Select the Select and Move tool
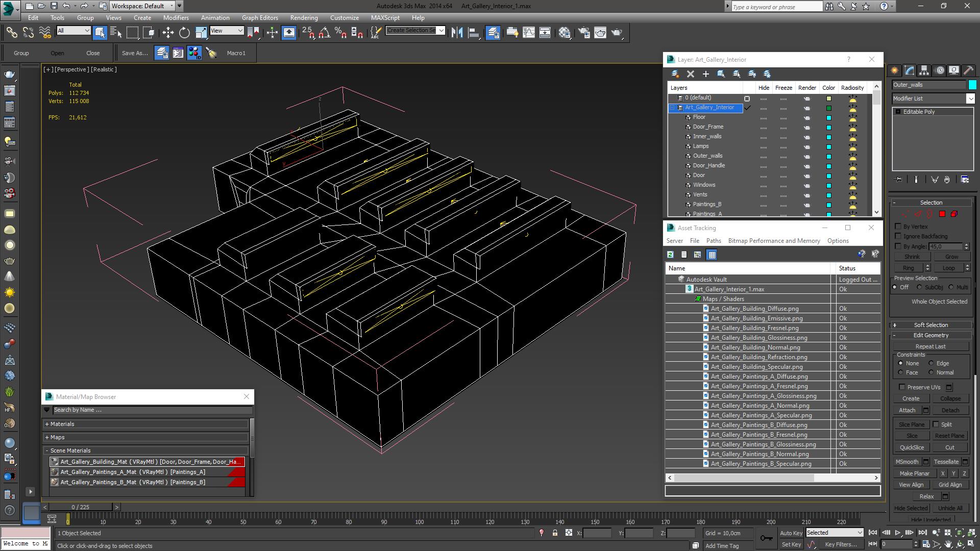This screenshot has width=980, height=551. [x=168, y=33]
